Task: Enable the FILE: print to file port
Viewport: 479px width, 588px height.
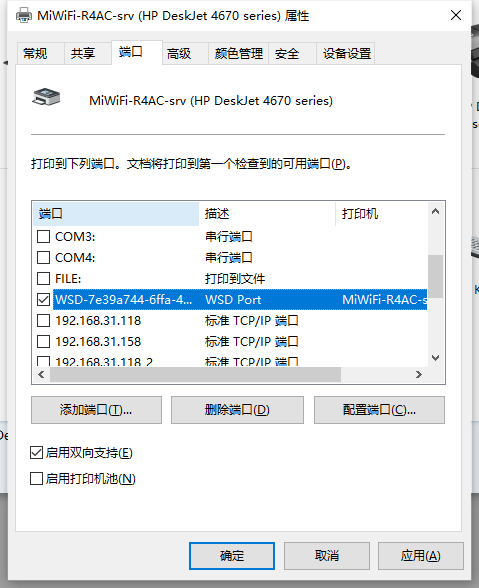Action: [x=44, y=279]
